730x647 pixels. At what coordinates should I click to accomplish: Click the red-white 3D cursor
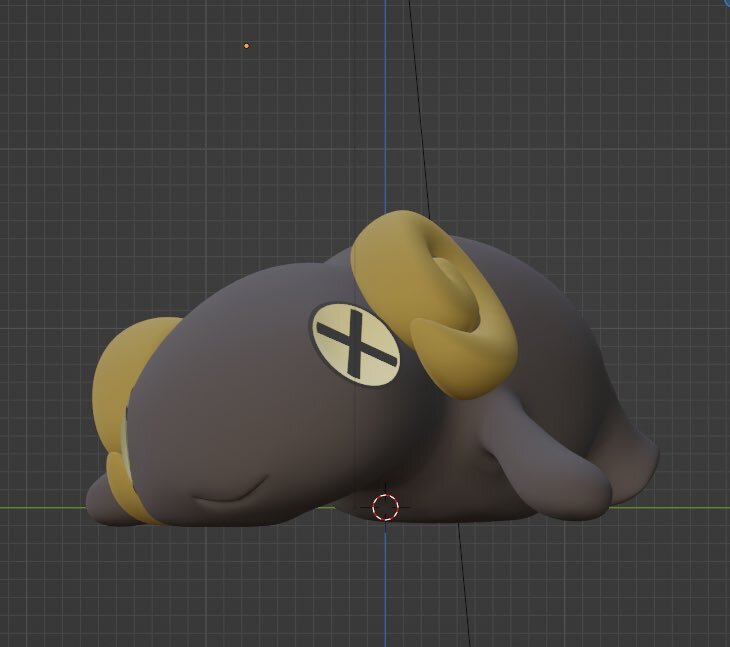(x=385, y=507)
